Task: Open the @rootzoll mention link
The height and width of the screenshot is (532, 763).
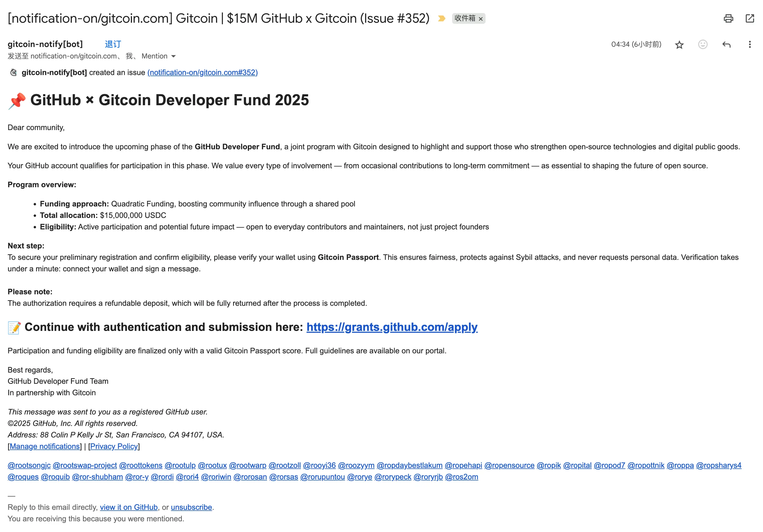Action: click(284, 465)
